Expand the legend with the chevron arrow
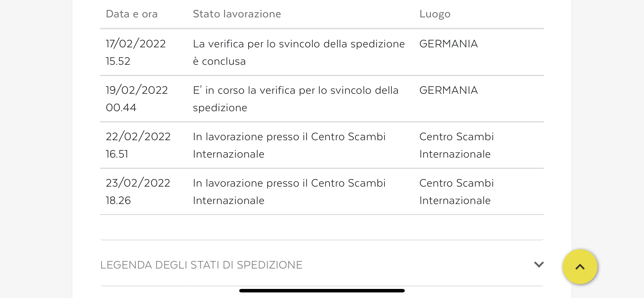Image resolution: width=644 pixels, height=298 pixels. click(539, 265)
